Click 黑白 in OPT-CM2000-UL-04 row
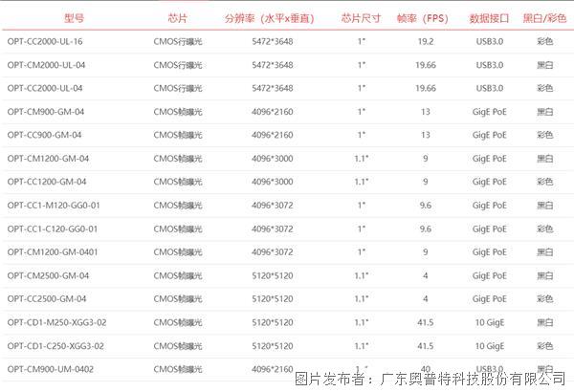The width and height of the screenshot is (574, 392). (544, 65)
